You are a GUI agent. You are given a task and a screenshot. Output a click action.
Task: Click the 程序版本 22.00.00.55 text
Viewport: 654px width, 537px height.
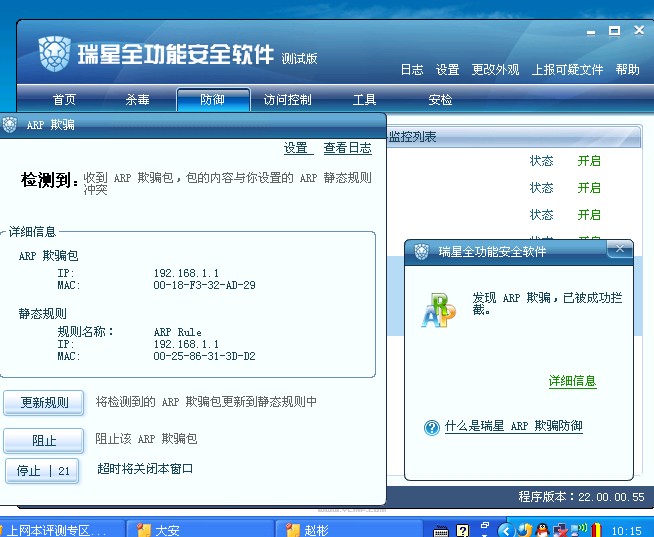coord(581,497)
